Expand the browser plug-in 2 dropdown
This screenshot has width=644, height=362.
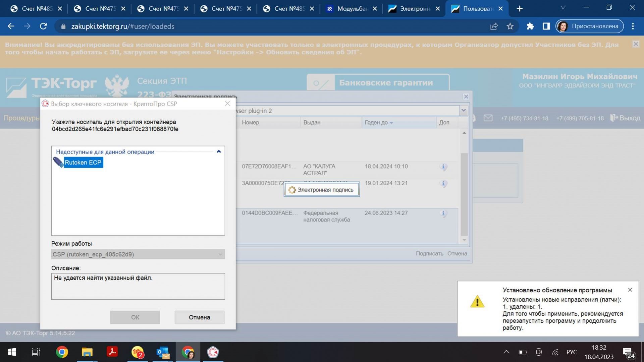click(464, 111)
